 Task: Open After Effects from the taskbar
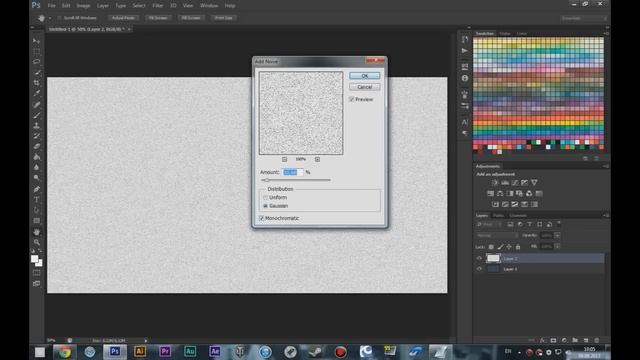point(215,351)
